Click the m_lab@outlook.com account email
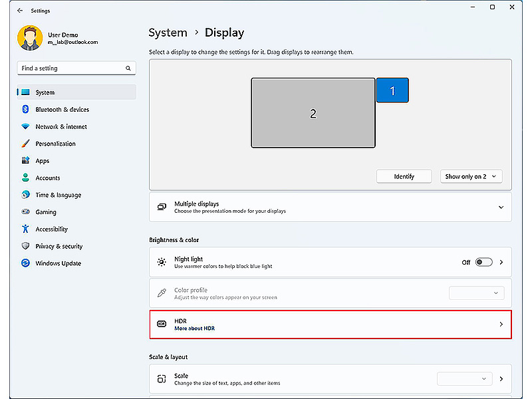The height and width of the screenshot is (399, 532). pyautogui.click(x=73, y=42)
